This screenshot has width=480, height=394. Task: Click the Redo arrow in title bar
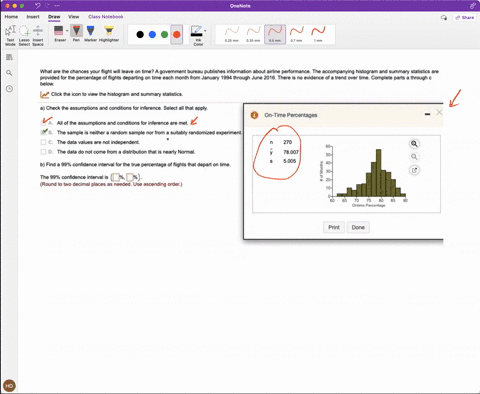pyautogui.click(x=48, y=6)
